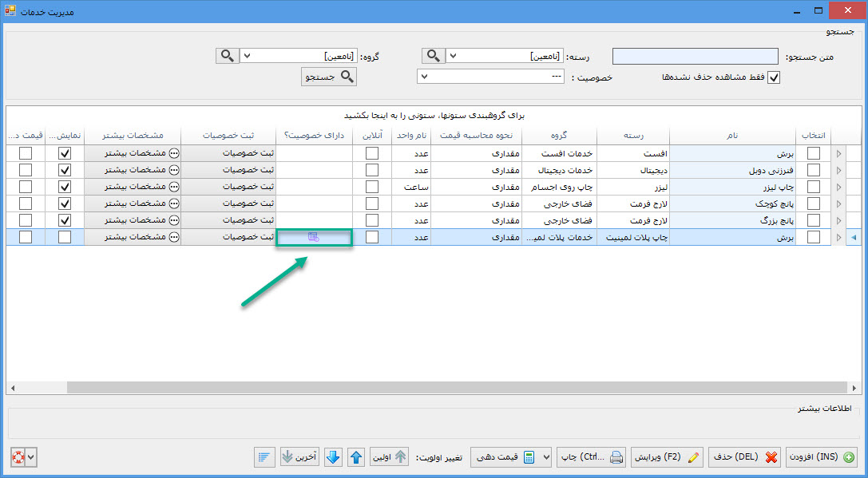Click the مدیریت خدمات window icon
868x478 pixels.
pos(10,10)
